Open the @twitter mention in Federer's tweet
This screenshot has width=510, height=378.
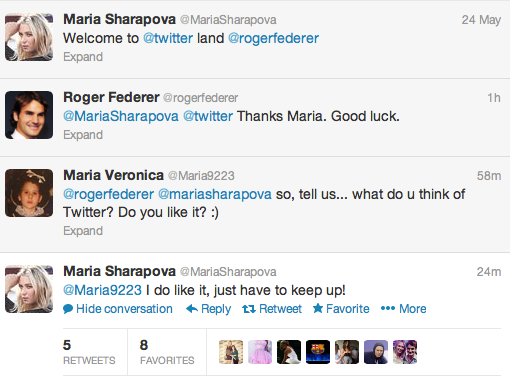(x=208, y=116)
